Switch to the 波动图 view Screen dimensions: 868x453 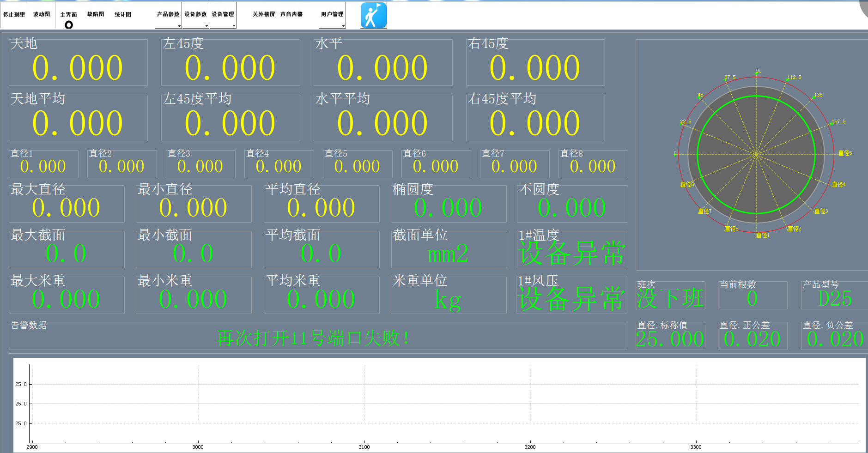42,14
